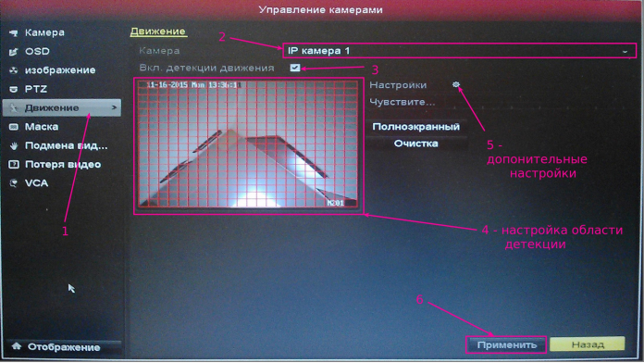This screenshot has height=363, width=644.
Task: Click the Применить button
Action: click(x=506, y=344)
